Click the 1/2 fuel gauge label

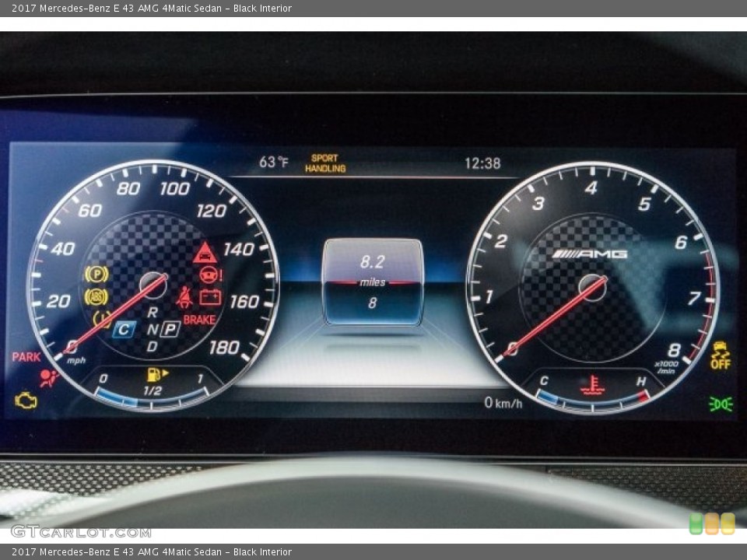tap(153, 391)
